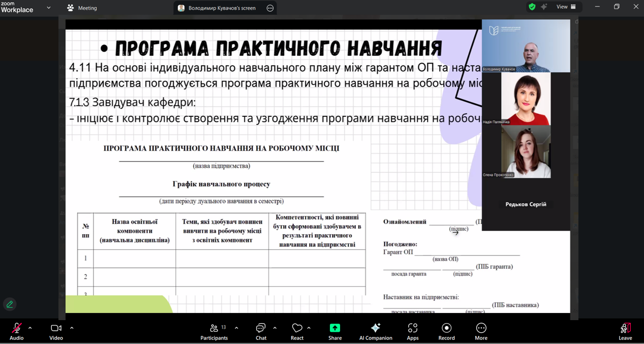Open the Zoom Workplace dropdown chevron
This screenshot has height=344, width=644.
(49, 8)
